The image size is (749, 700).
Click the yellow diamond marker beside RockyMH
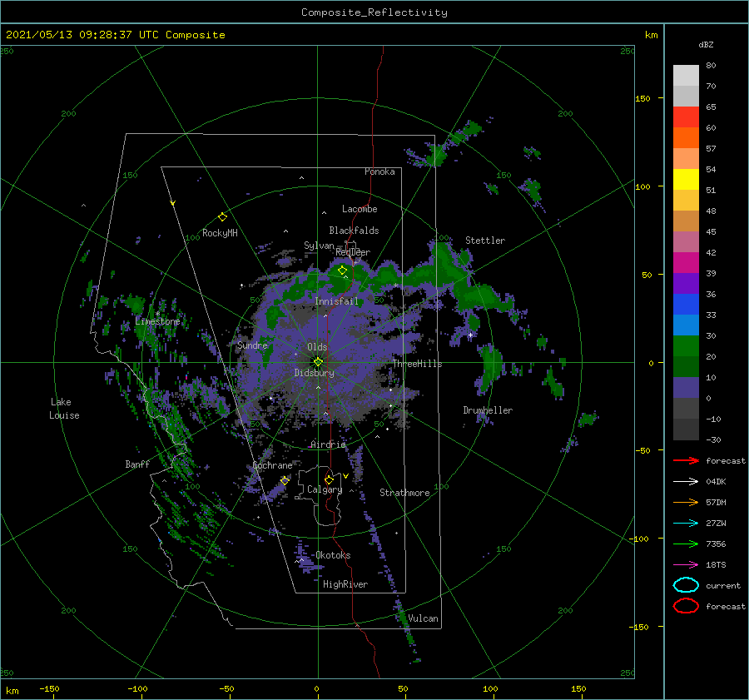(222, 217)
